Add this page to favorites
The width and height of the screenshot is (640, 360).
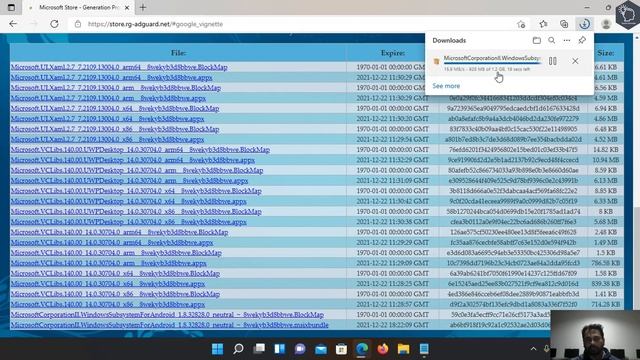click(x=521, y=24)
